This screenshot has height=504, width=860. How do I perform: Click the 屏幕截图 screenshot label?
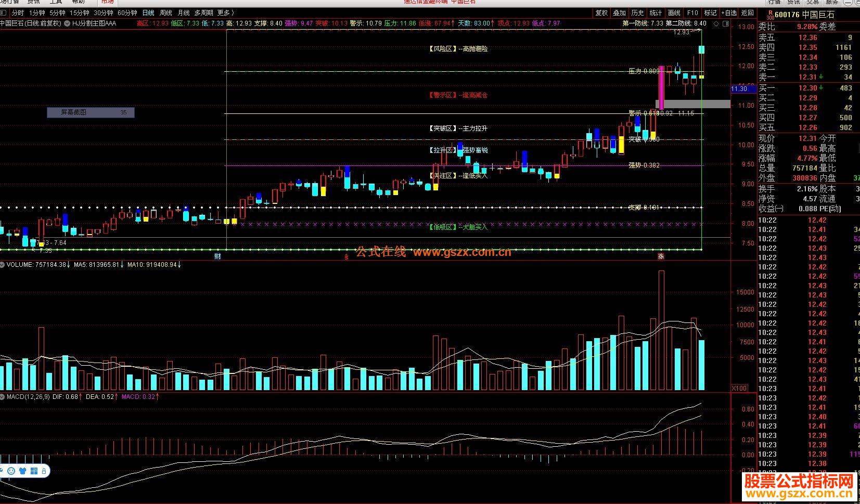[x=91, y=112]
